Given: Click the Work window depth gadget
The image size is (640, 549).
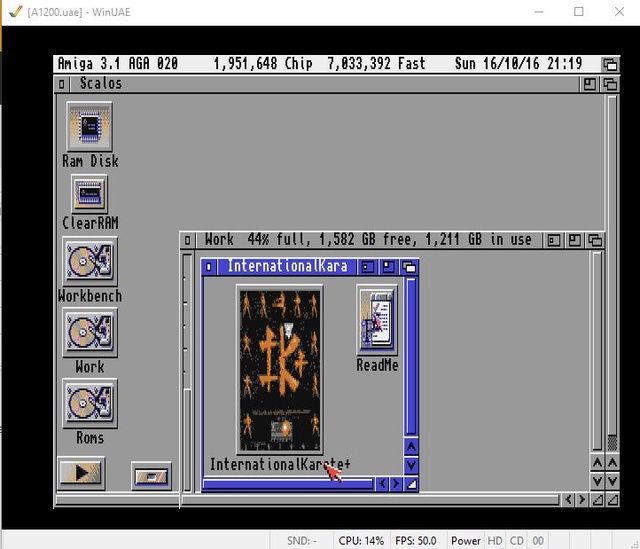Looking at the screenshot, I should click(x=595, y=240).
